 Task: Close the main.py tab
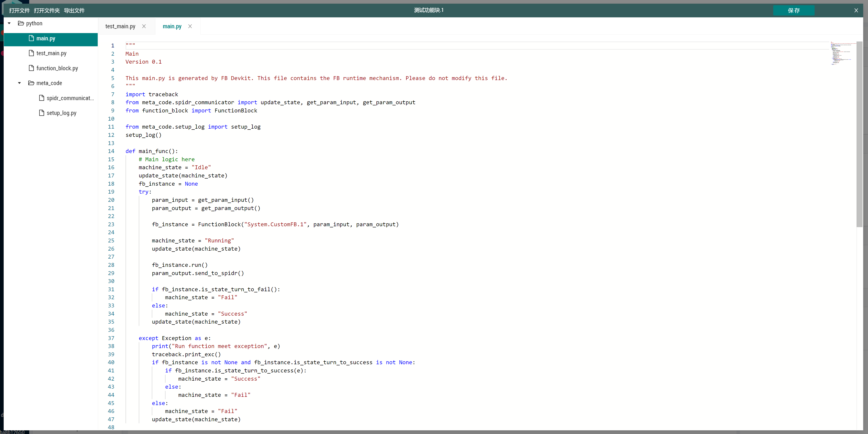pyautogui.click(x=190, y=26)
